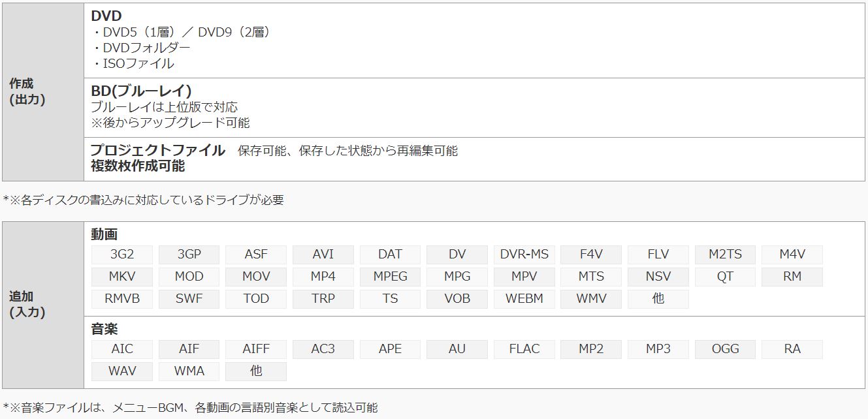Select the AVI video format tag
The height and width of the screenshot is (419, 868).
323,255
